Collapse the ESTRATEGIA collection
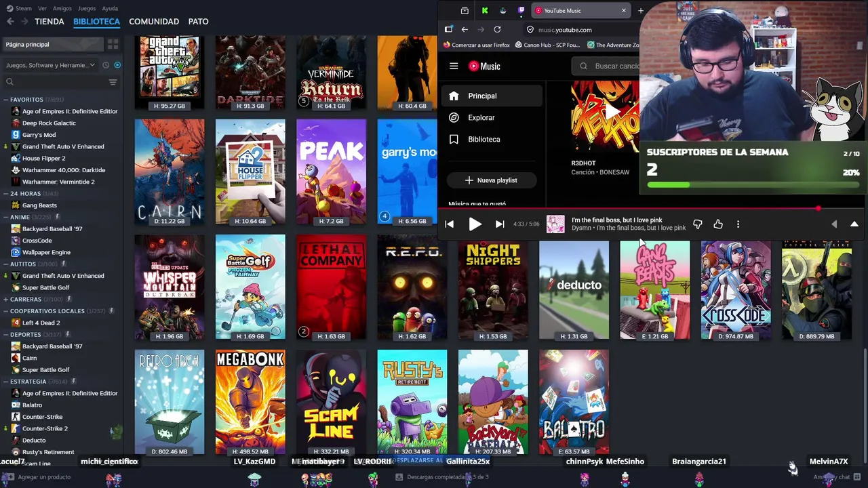The image size is (868, 488). click(x=6, y=382)
